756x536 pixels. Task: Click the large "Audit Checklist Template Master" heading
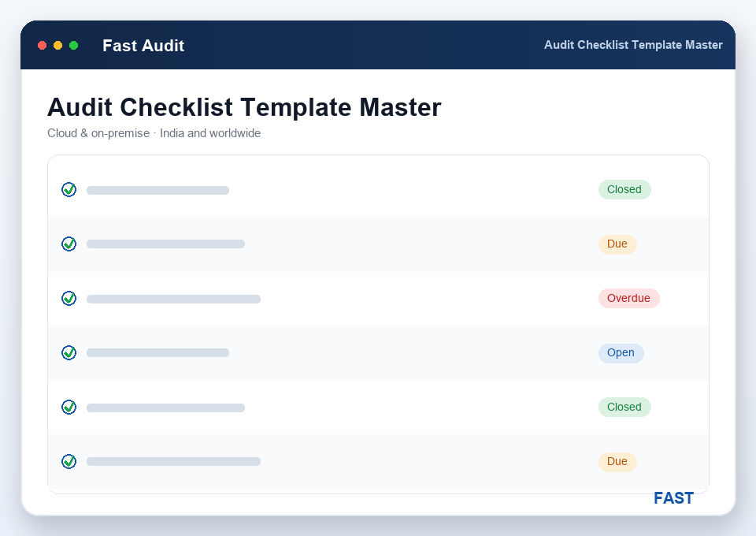244,107
